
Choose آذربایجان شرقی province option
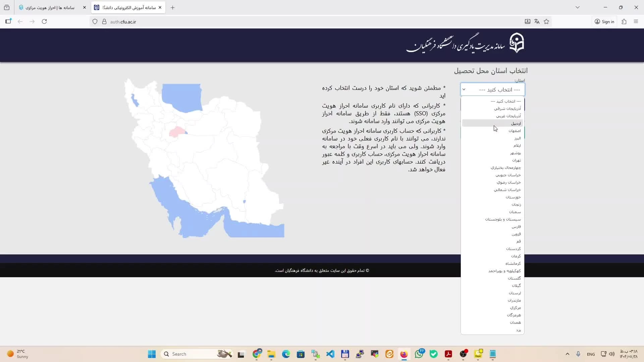click(507, 109)
